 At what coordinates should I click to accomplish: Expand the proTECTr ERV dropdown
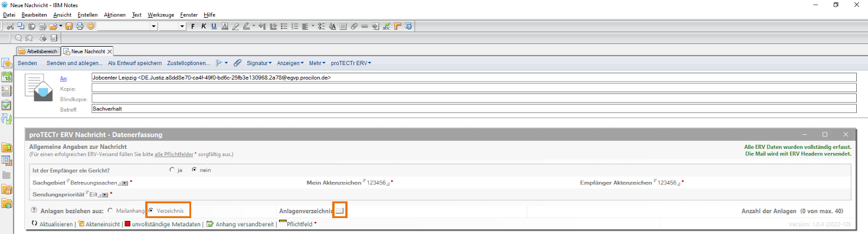pyautogui.click(x=351, y=63)
